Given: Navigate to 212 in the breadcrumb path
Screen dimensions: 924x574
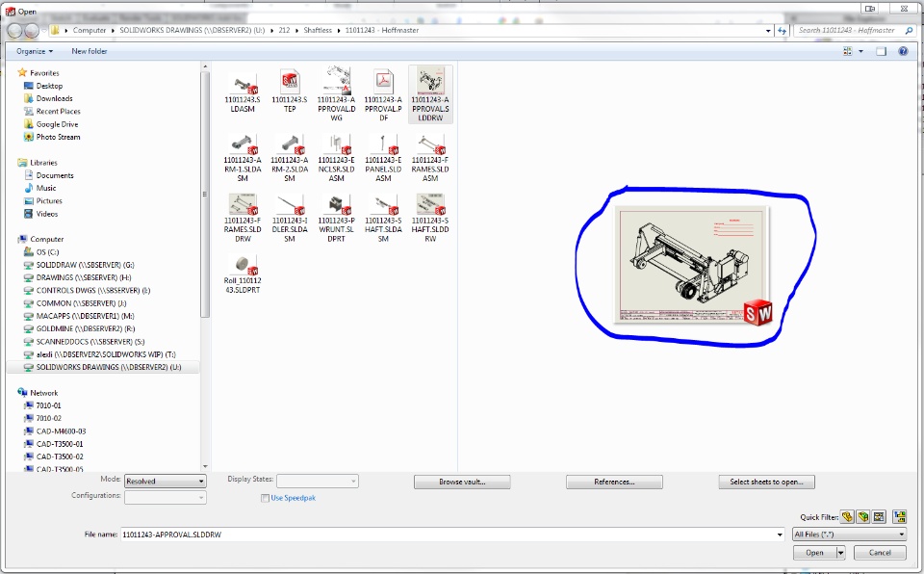Looking at the screenshot, I should click(x=284, y=30).
